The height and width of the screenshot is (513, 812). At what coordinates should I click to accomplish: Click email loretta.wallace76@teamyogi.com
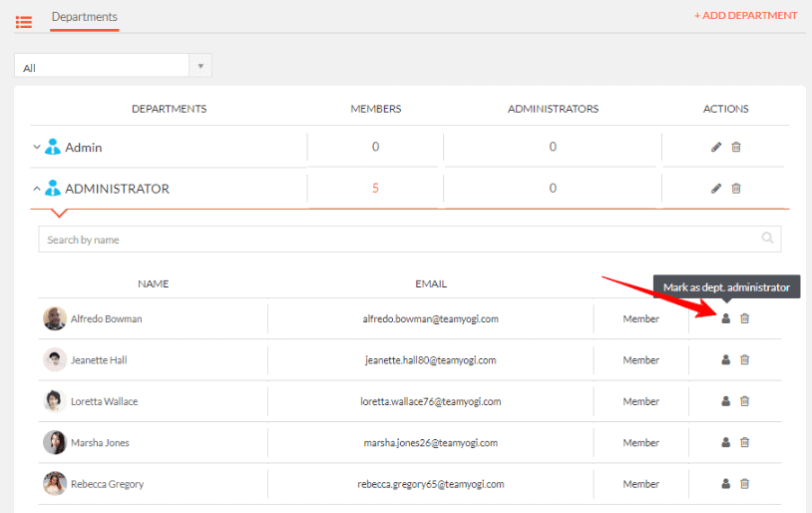click(x=430, y=401)
